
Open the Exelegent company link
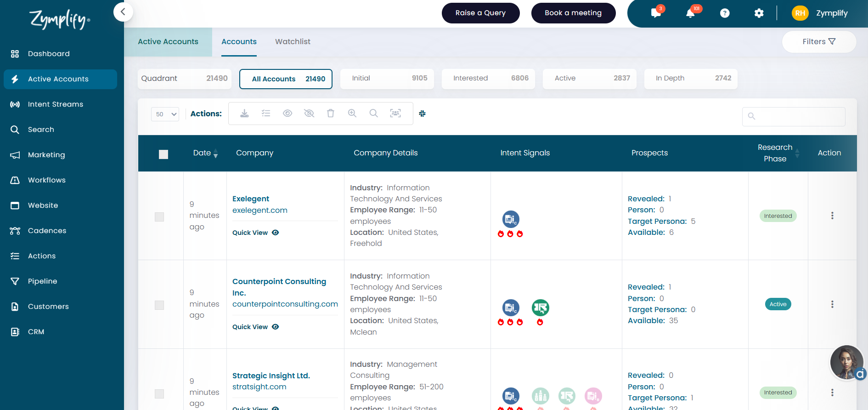click(251, 199)
